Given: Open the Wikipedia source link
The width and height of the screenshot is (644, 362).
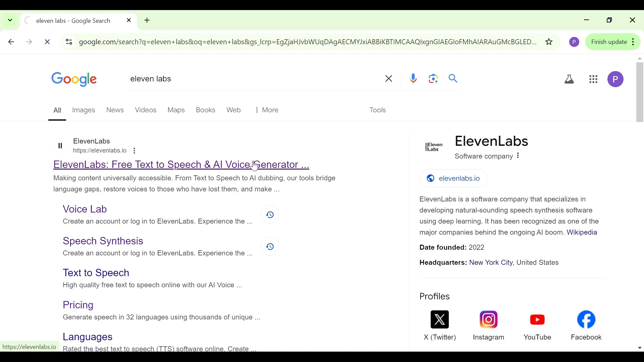Looking at the screenshot, I should pyautogui.click(x=583, y=233).
